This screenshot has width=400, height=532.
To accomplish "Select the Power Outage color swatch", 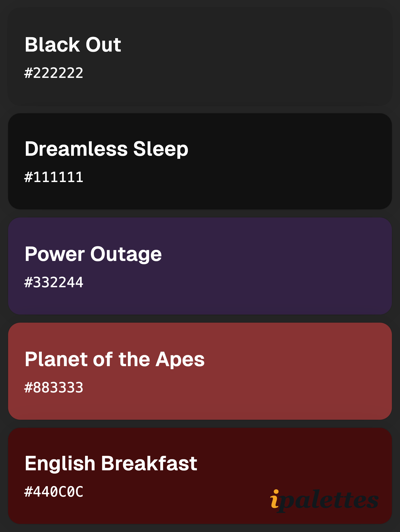I will [x=200, y=266].
